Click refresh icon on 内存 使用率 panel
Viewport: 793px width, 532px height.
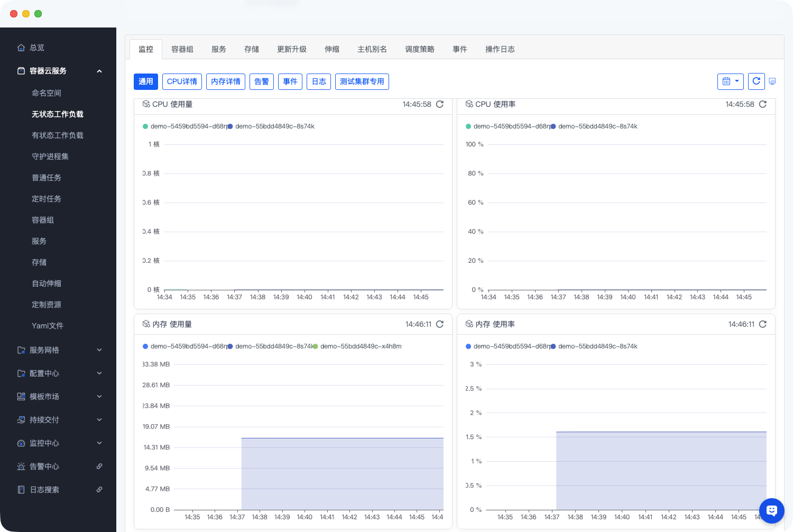coord(762,324)
